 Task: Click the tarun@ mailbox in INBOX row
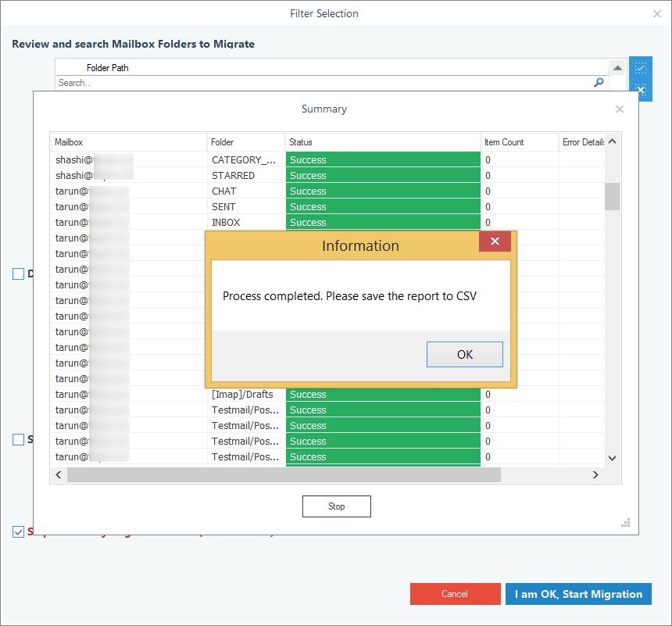tap(129, 223)
